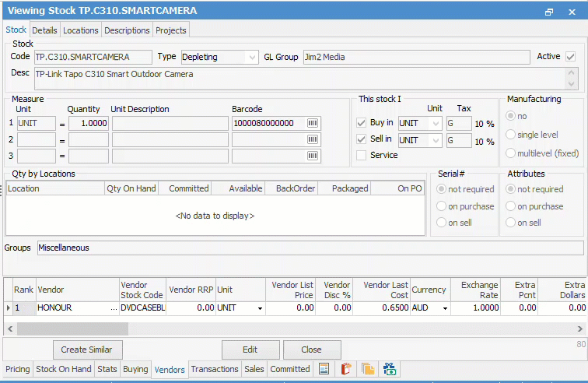
Task: Open the Transactions tab
Action: point(214,369)
